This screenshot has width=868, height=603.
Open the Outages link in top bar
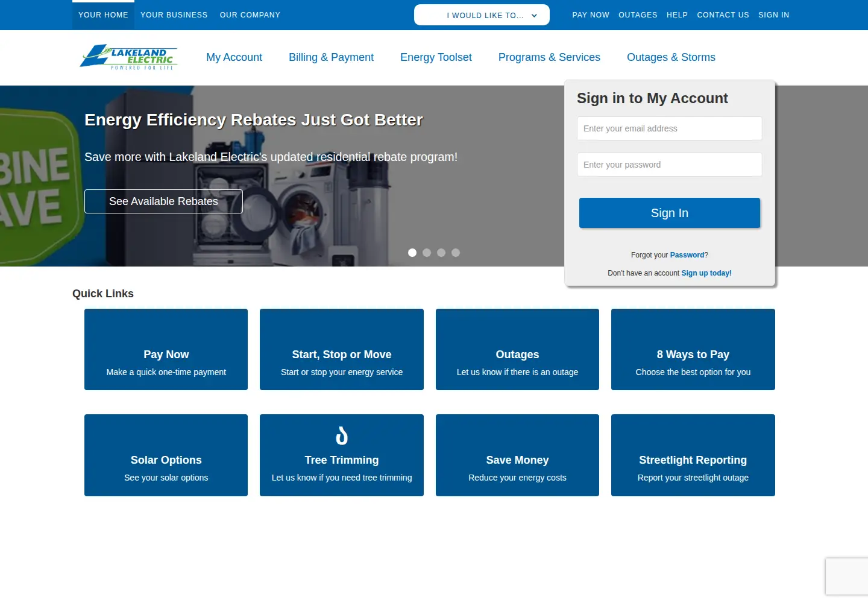point(638,15)
